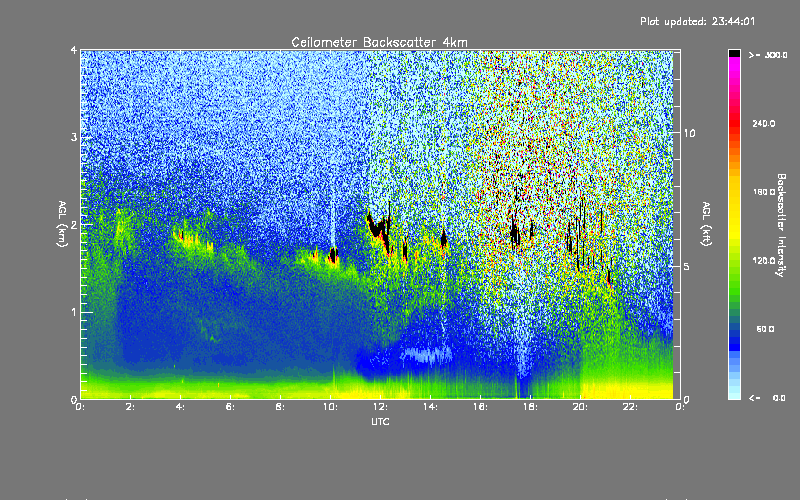Select the "AGL (km)" left axis label
Viewport: 800px width, 500px height.
click(x=63, y=224)
